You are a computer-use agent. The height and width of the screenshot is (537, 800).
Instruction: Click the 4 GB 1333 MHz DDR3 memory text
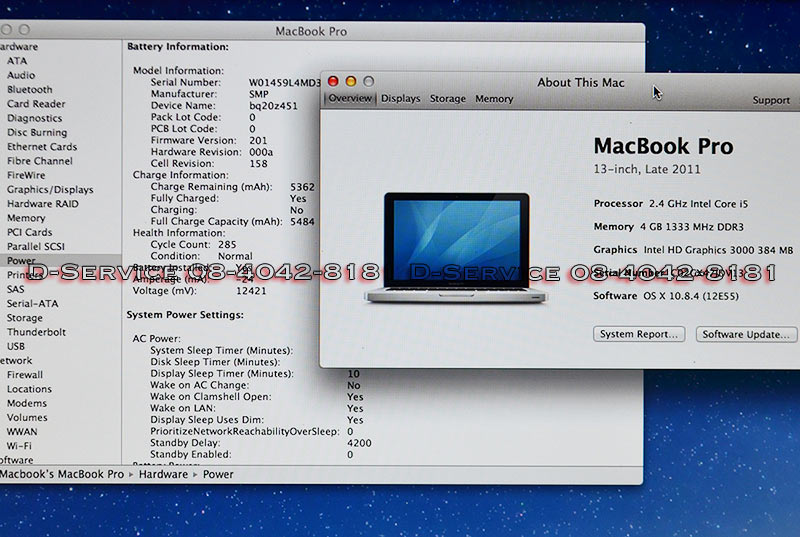pyautogui.click(x=692, y=227)
